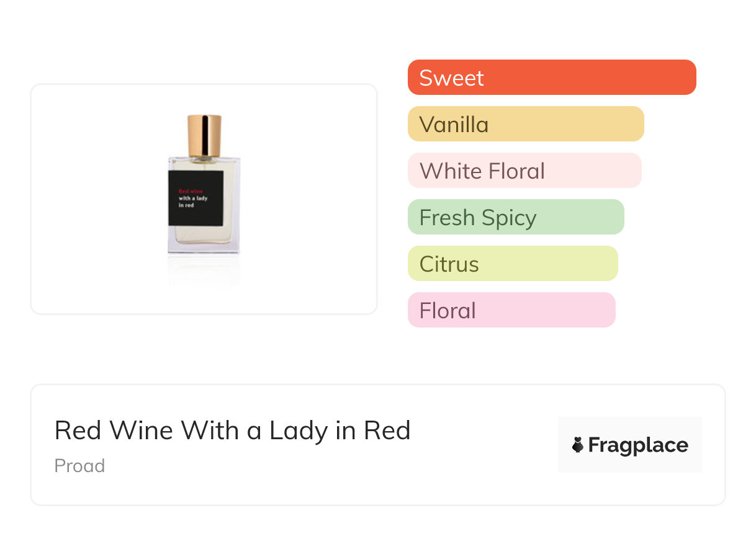
Task: Click the "Fresh Spicy" text label
Action: [x=478, y=218]
